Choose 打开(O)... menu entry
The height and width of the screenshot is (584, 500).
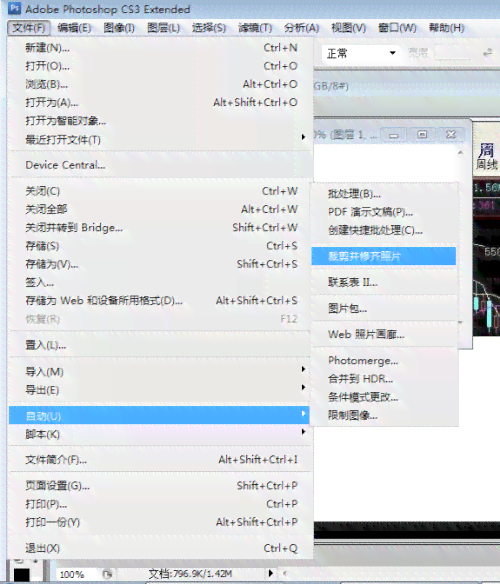[160, 66]
